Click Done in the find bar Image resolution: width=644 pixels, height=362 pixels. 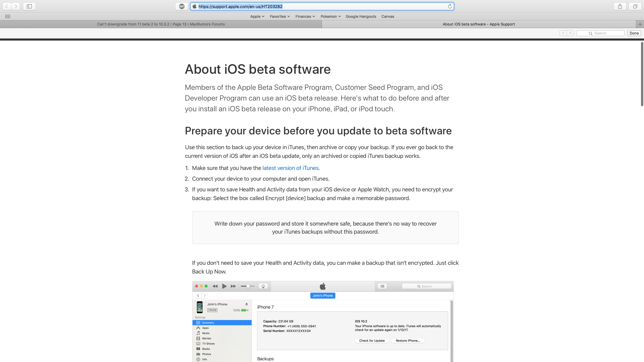tap(634, 33)
